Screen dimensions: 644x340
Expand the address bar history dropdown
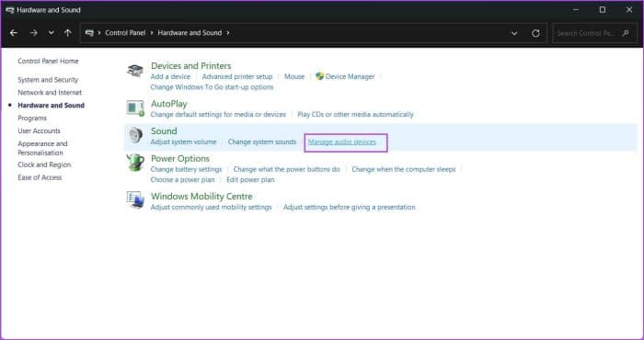(x=514, y=33)
